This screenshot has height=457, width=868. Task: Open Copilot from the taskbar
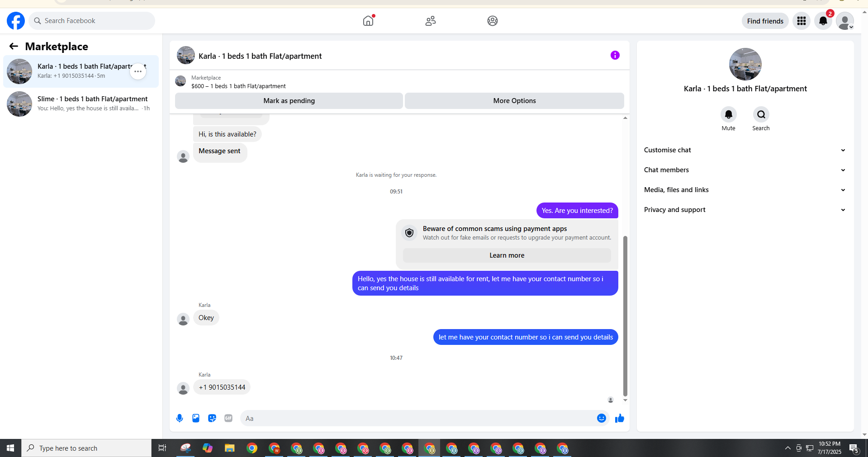tap(208, 448)
